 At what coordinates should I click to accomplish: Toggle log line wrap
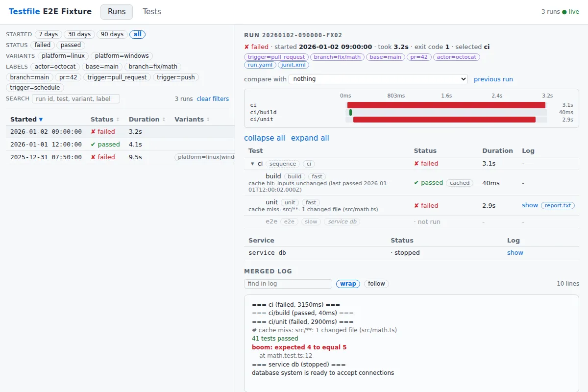tap(348, 284)
